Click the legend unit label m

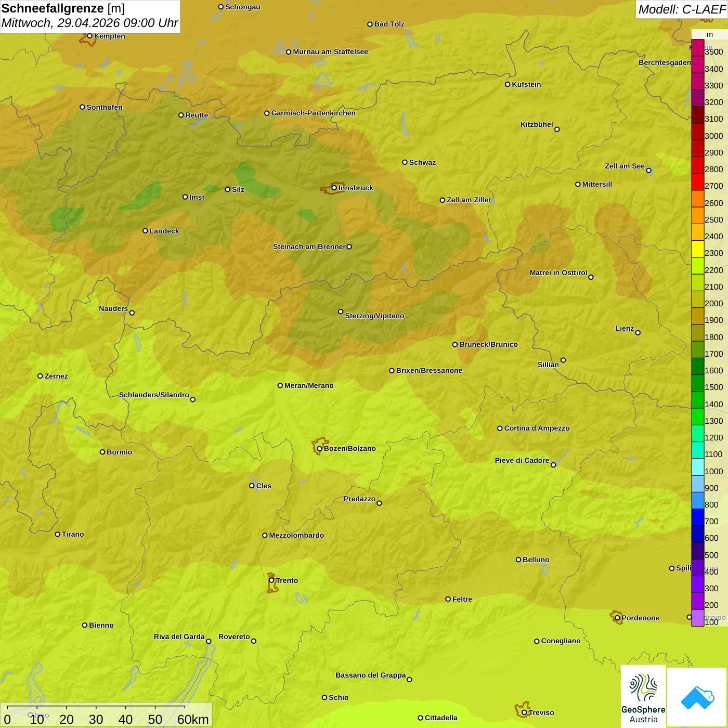[710, 34]
